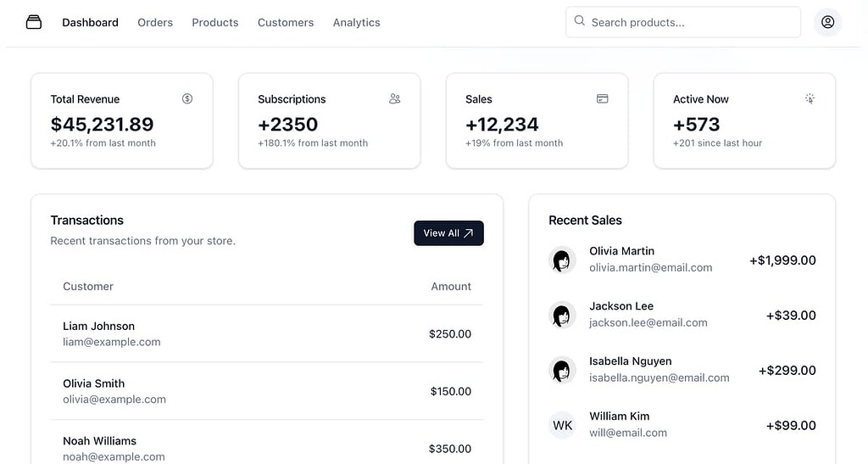Click the WK initials avatar

(562, 425)
